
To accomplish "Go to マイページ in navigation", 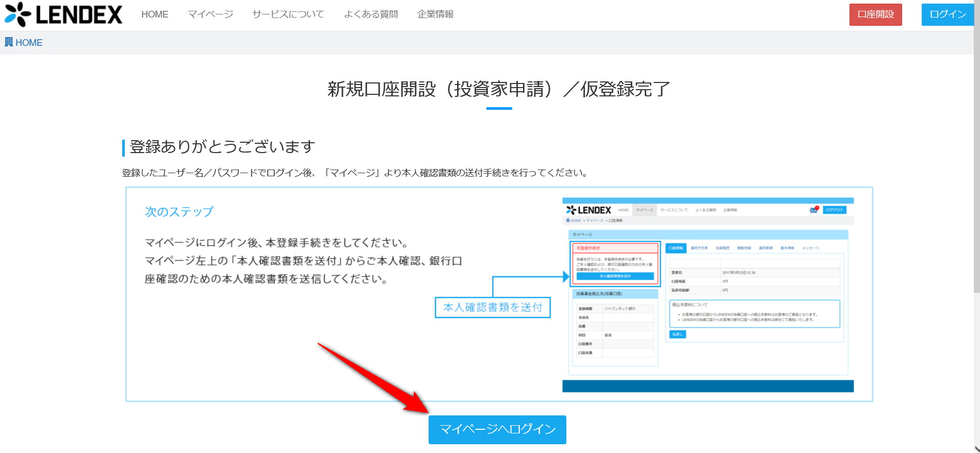I will (x=210, y=14).
